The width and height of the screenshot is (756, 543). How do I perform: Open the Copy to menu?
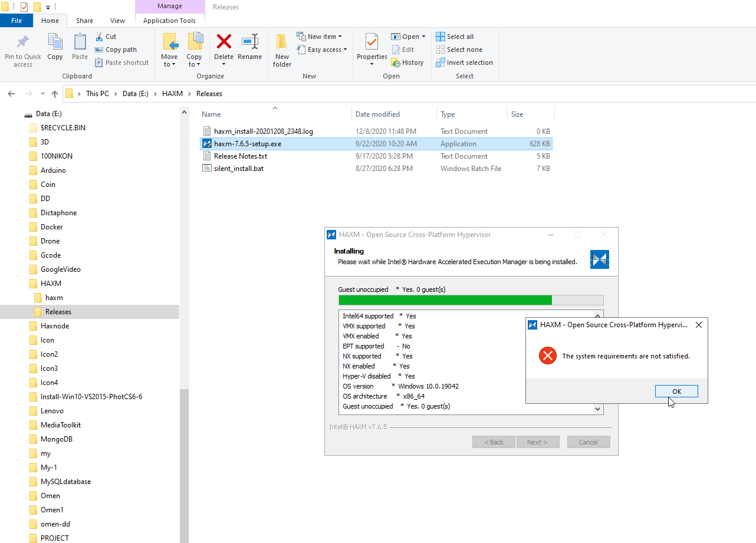(x=194, y=50)
